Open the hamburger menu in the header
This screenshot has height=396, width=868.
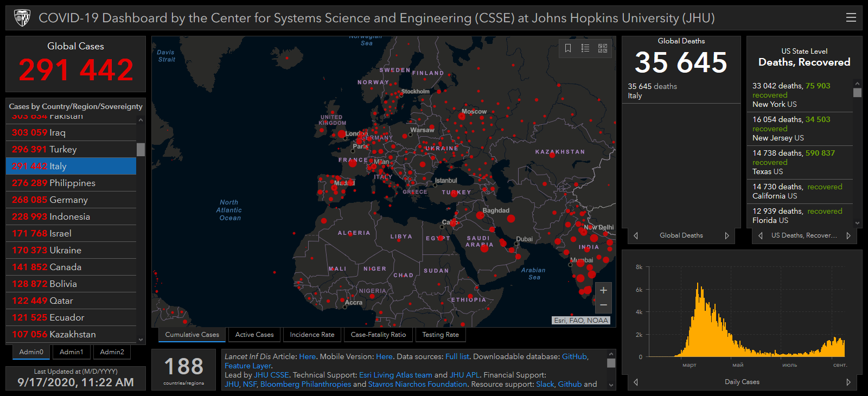coord(851,18)
